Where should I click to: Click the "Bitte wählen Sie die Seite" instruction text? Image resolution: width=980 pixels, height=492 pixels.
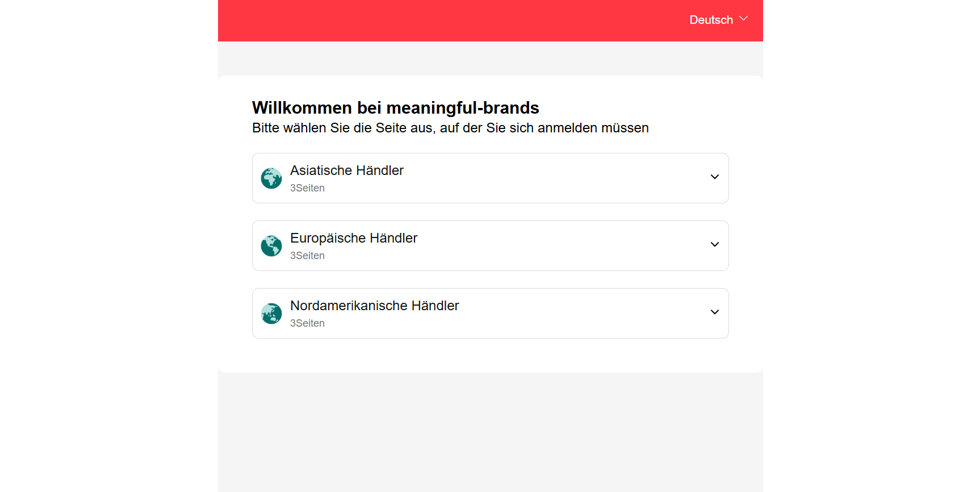pyautogui.click(x=450, y=128)
